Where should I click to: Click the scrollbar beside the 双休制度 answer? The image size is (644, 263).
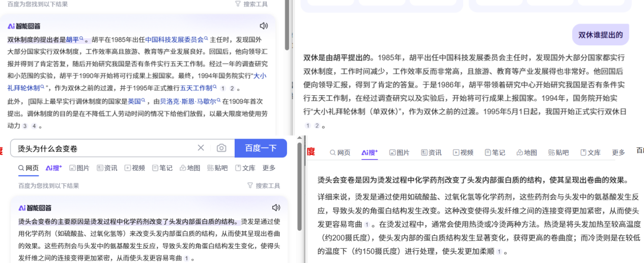coord(287,25)
